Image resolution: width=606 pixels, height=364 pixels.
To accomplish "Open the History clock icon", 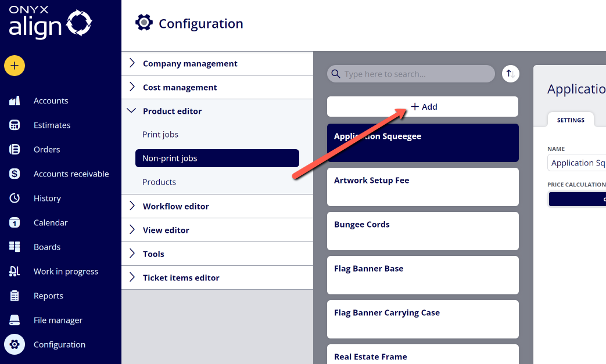I will (x=15, y=198).
